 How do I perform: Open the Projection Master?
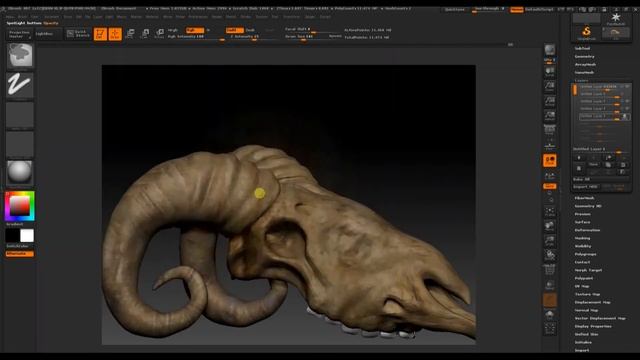20,34
